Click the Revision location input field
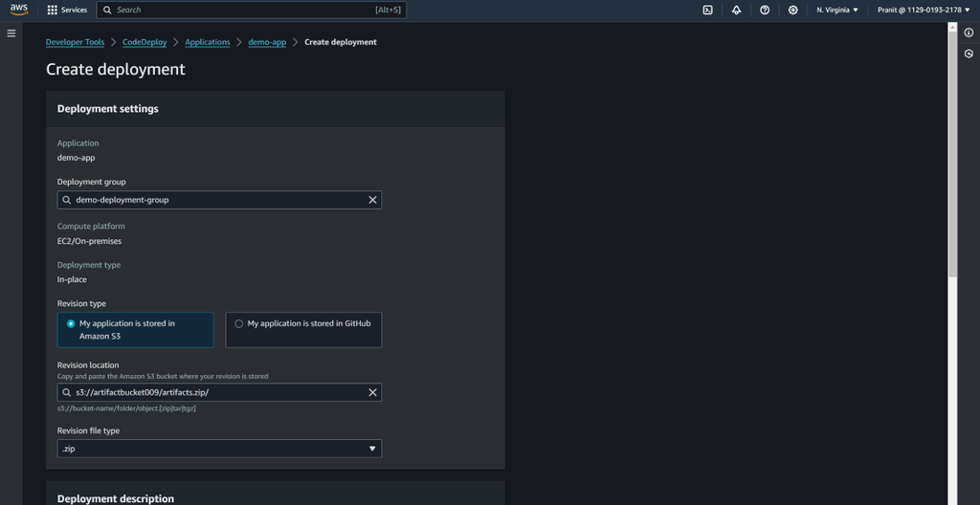Viewport: 980px width, 505px height. pyautogui.click(x=219, y=392)
